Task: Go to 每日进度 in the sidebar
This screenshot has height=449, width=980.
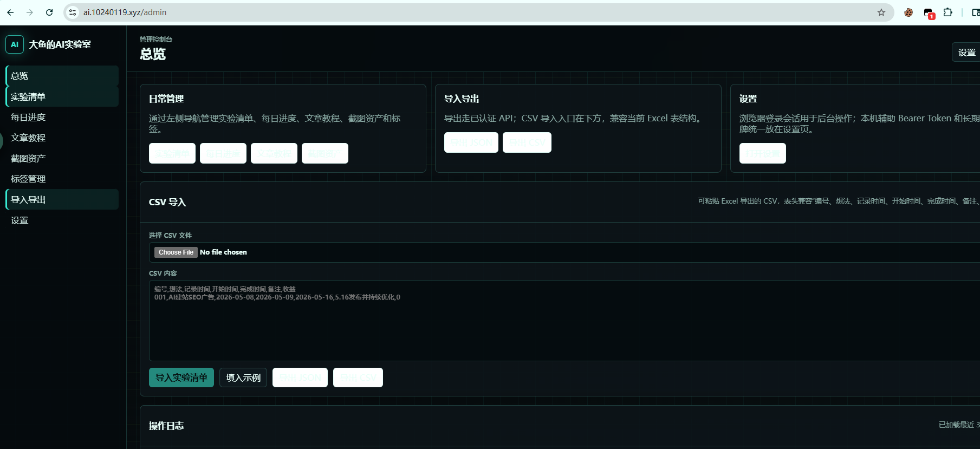Action: (62, 117)
